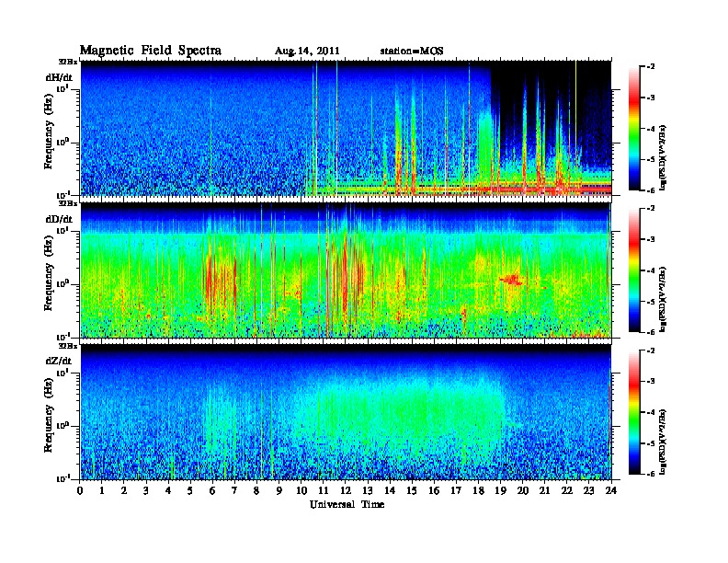Click the "32Hz" label atop dZ/dt panel
Image resolution: width=728 pixels, height=563 pixels.
pos(68,346)
